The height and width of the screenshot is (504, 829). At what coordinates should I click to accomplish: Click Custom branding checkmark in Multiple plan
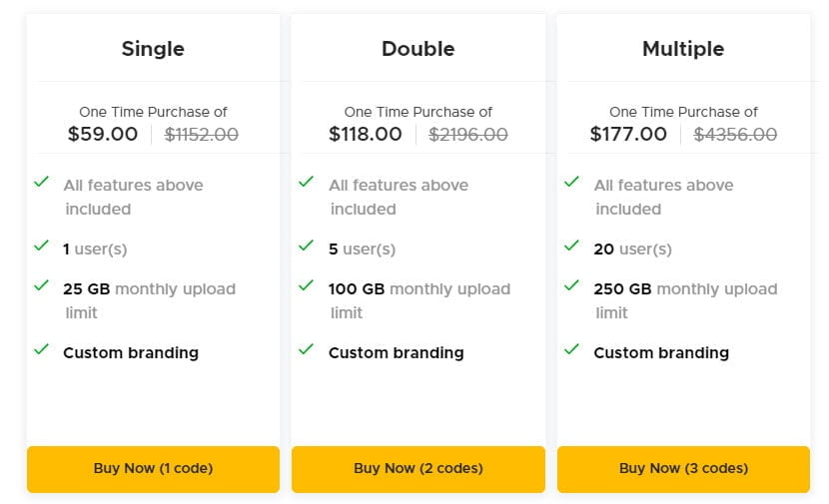point(571,349)
